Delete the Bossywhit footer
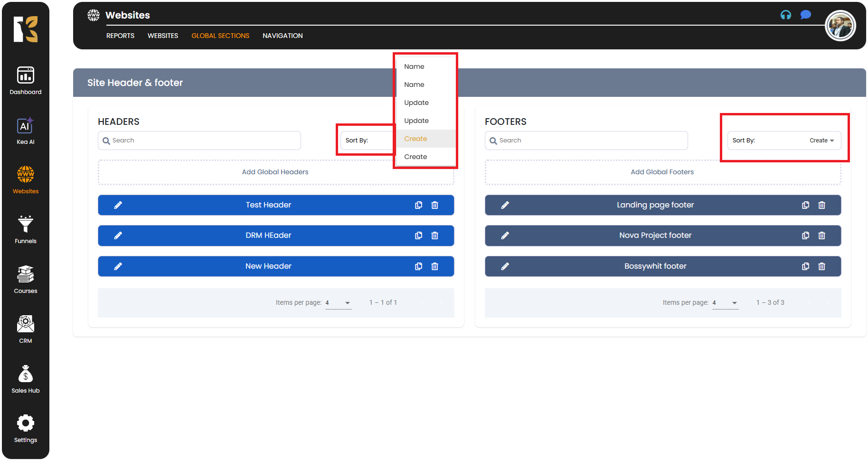Viewport: 868px width, 460px height. click(821, 266)
